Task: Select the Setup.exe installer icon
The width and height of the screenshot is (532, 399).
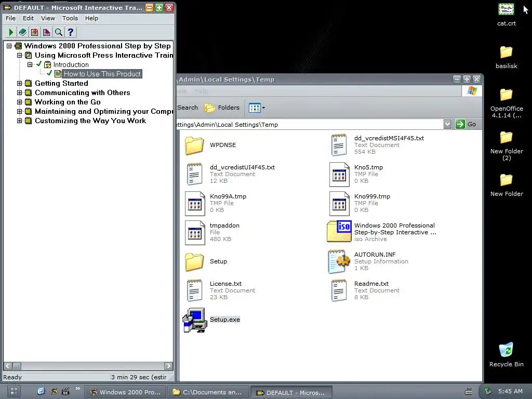Action: click(x=194, y=320)
